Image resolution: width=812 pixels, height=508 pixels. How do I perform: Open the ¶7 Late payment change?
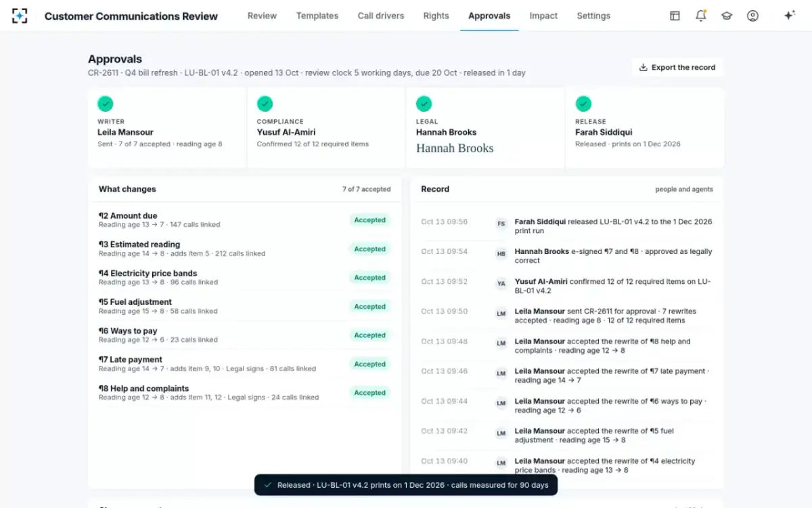coord(244,364)
